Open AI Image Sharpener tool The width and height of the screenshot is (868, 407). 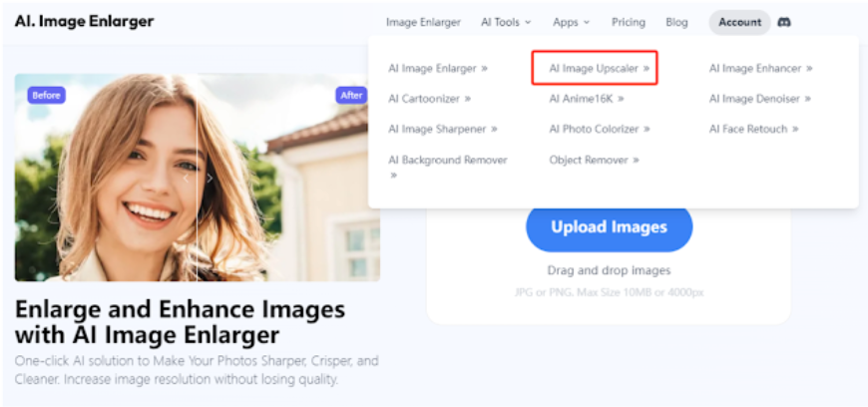[x=443, y=129]
